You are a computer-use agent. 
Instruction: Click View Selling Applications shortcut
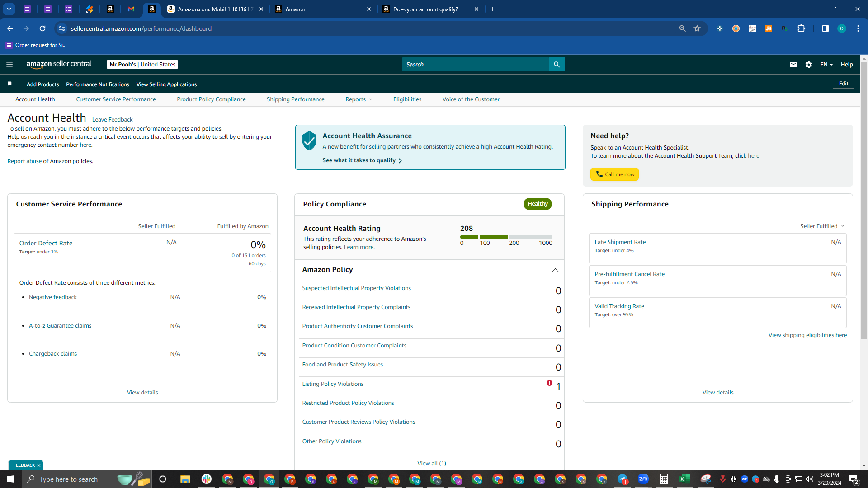(166, 84)
